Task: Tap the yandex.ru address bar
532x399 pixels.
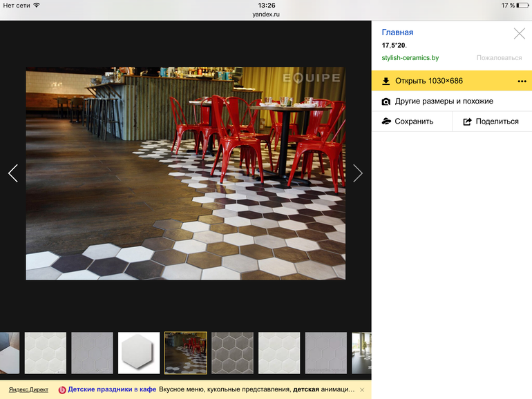Action: pos(266,13)
